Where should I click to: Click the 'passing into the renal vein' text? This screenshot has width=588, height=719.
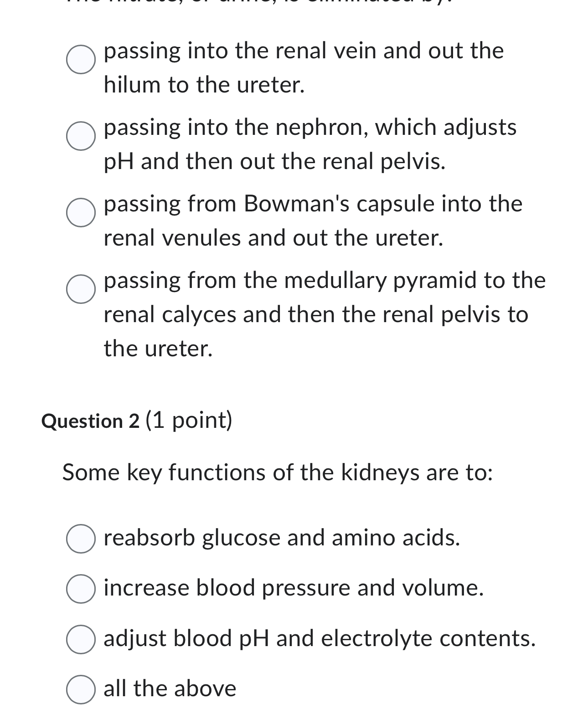click(x=302, y=51)
